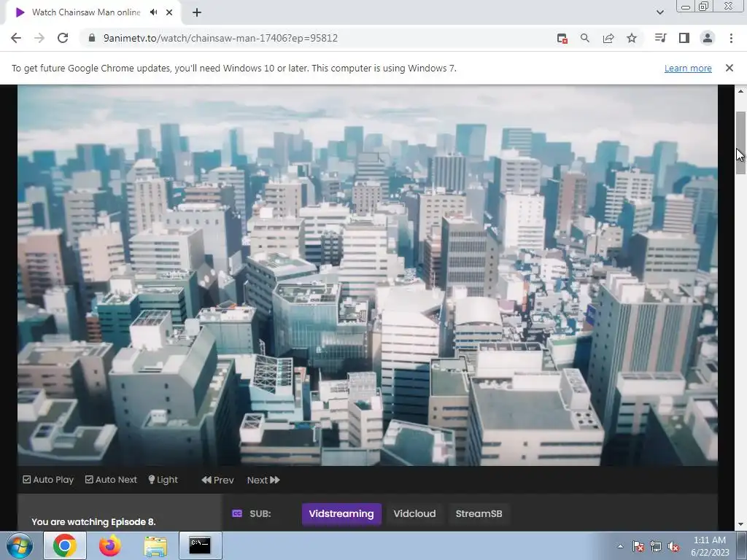Viewport: 747px width, 560px height.
Task: Open the network status tray icon
Action: click(656, 546)
